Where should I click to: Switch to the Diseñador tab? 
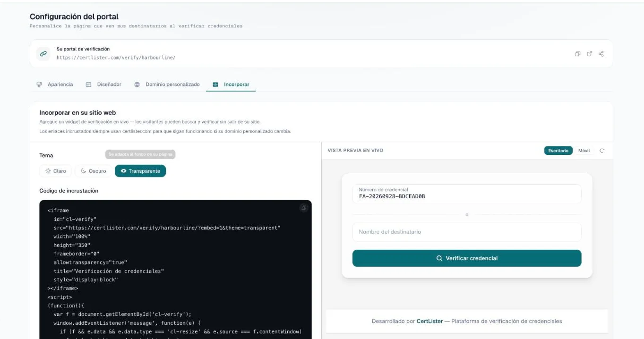click(103, 85)
